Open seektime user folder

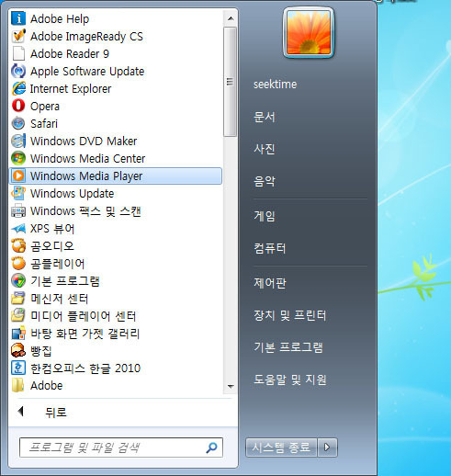[275, 85]
